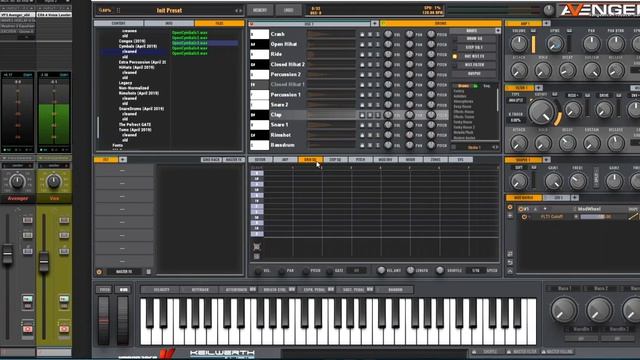The width and height of the screenshot is (640, 360).
Task: Switch to the ARP tab
Action: (x=285, y=160)
